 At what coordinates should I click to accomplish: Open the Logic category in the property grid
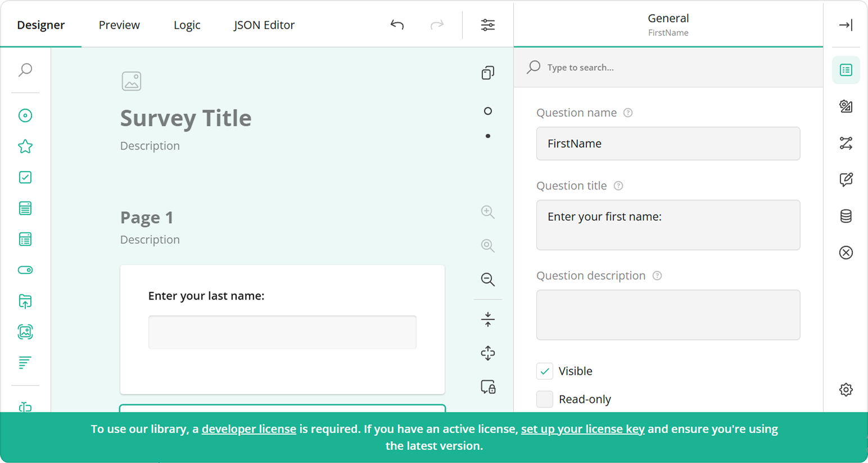pos(846,143)
